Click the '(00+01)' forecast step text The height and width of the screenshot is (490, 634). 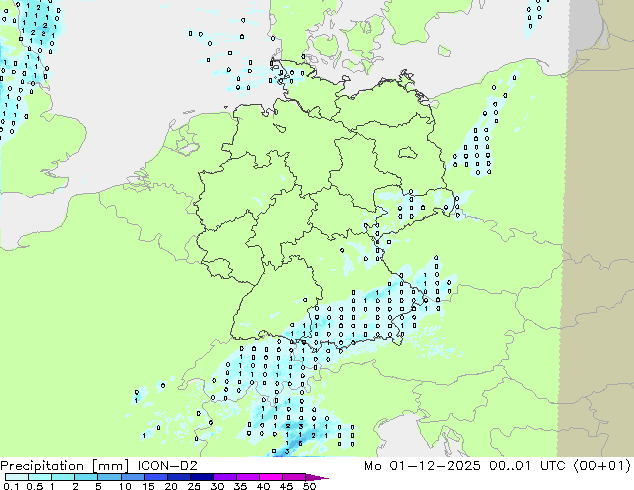click(602, 466)
